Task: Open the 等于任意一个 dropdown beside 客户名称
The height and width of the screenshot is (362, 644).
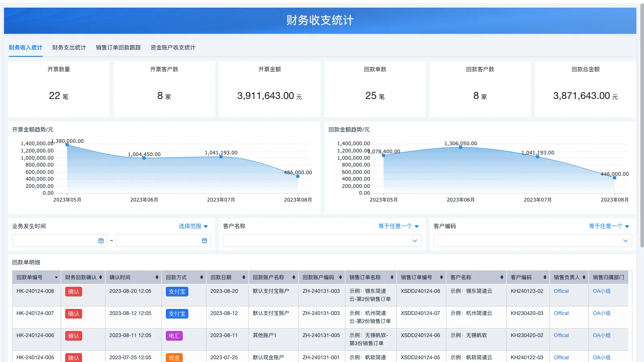Action: [398, 226]
